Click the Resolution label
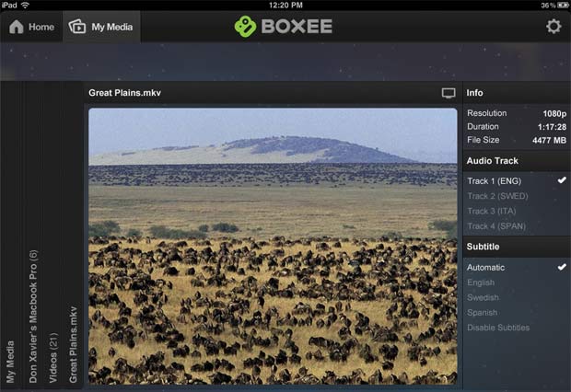The width and height of the screenshot is (571, 392). (487, 113)
